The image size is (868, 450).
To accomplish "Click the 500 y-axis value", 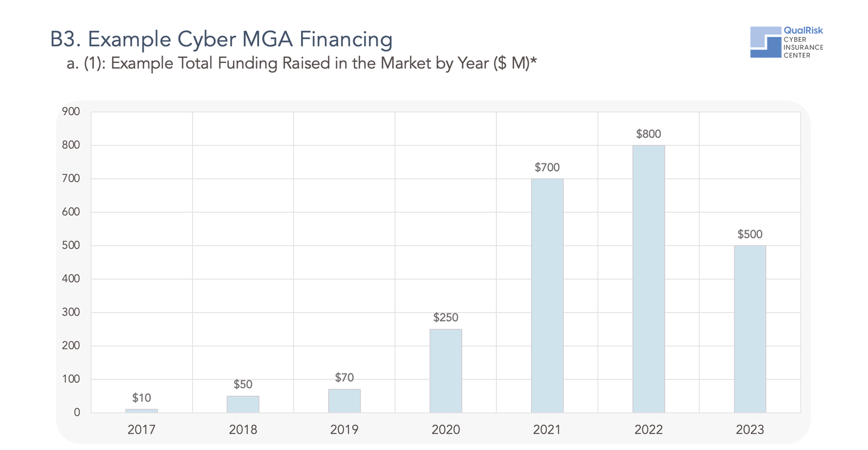I will point(71,245).
